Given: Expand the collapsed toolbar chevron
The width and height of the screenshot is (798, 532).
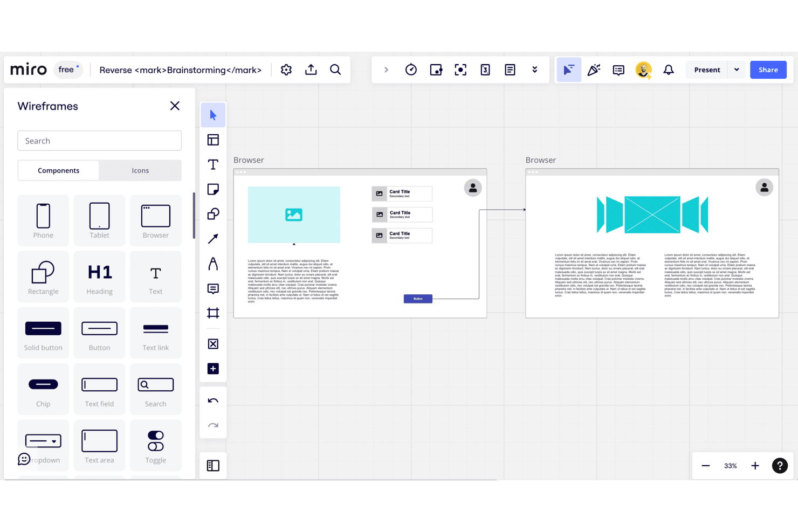Looking at the screenshot, I should 386,70.
